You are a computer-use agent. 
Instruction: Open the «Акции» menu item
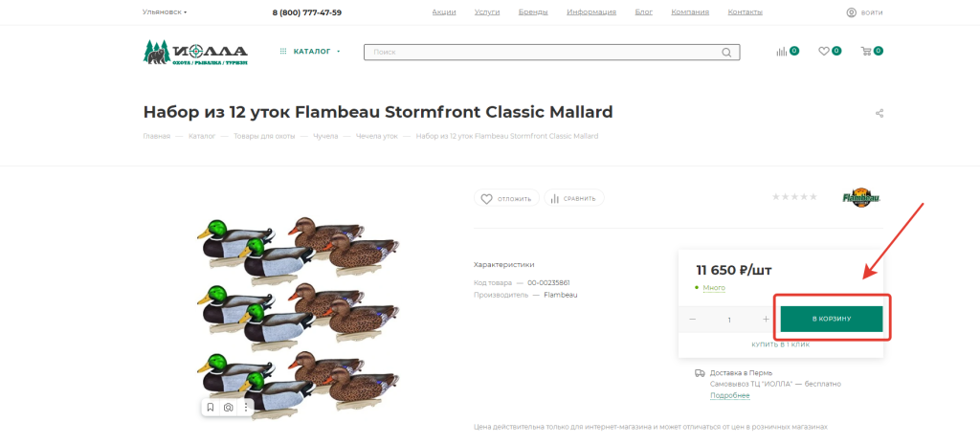444,12
